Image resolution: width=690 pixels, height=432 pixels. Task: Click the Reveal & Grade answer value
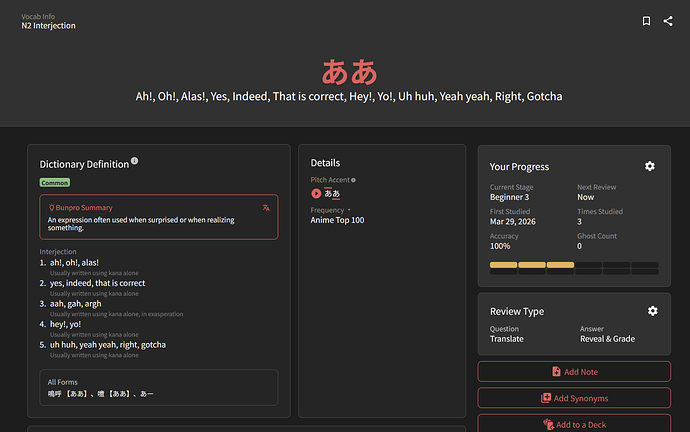(x=607, y=339)
